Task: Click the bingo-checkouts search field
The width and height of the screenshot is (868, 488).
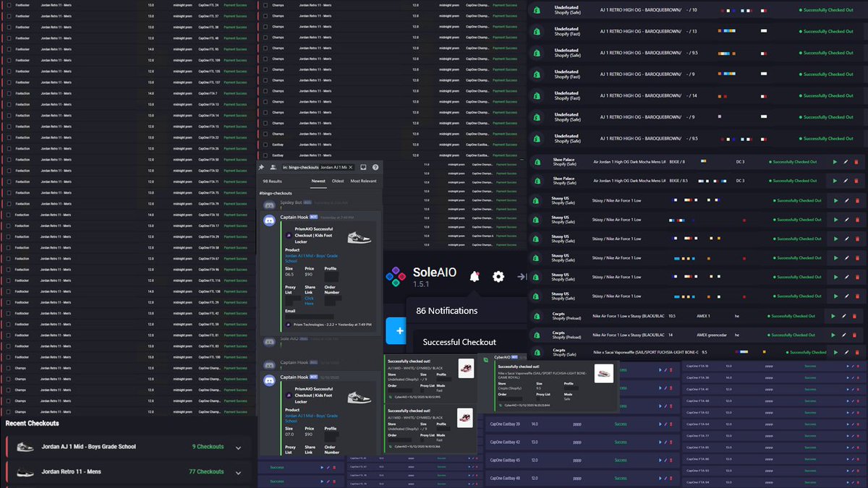Action: [x=318, y=167]
